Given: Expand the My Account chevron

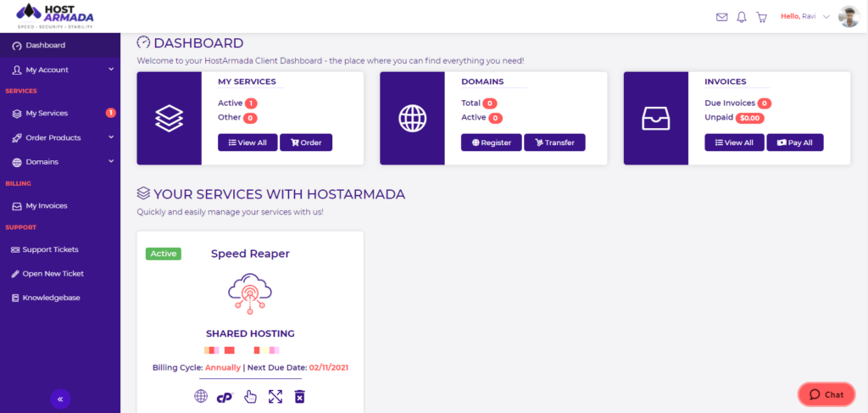Looking at the screenshot, I should click(111, 70).
